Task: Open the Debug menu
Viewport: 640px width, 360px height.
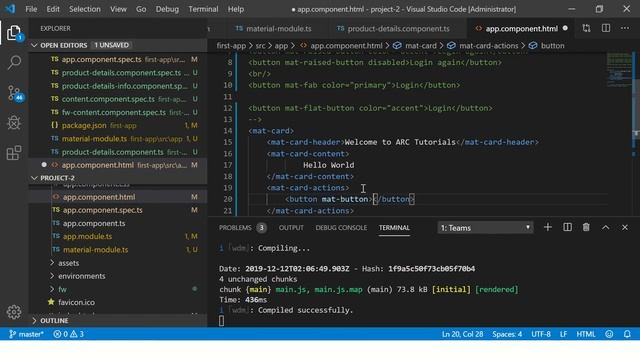Action: click(167, 9)
